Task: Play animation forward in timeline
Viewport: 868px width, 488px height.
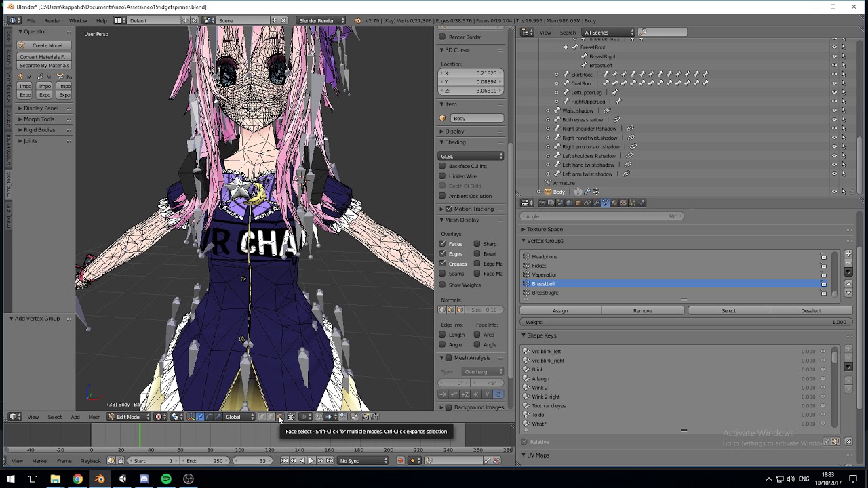Action: [311, 461]
